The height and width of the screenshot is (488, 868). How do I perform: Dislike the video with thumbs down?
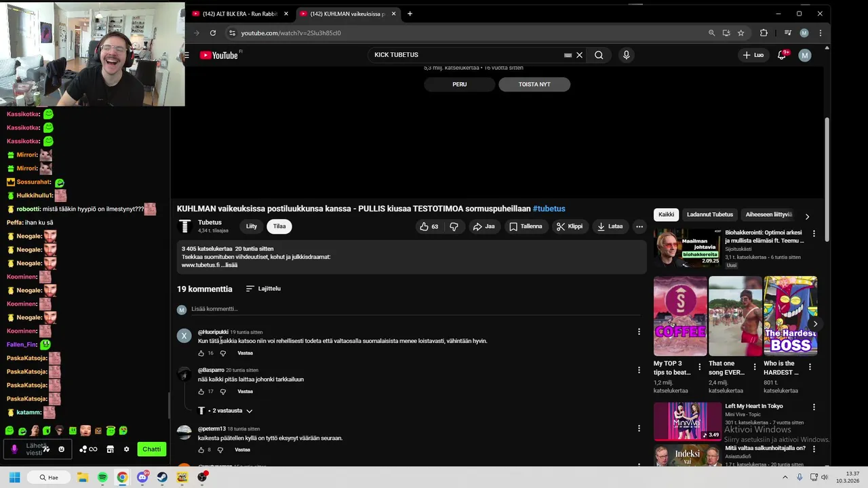tap(454, 226)
